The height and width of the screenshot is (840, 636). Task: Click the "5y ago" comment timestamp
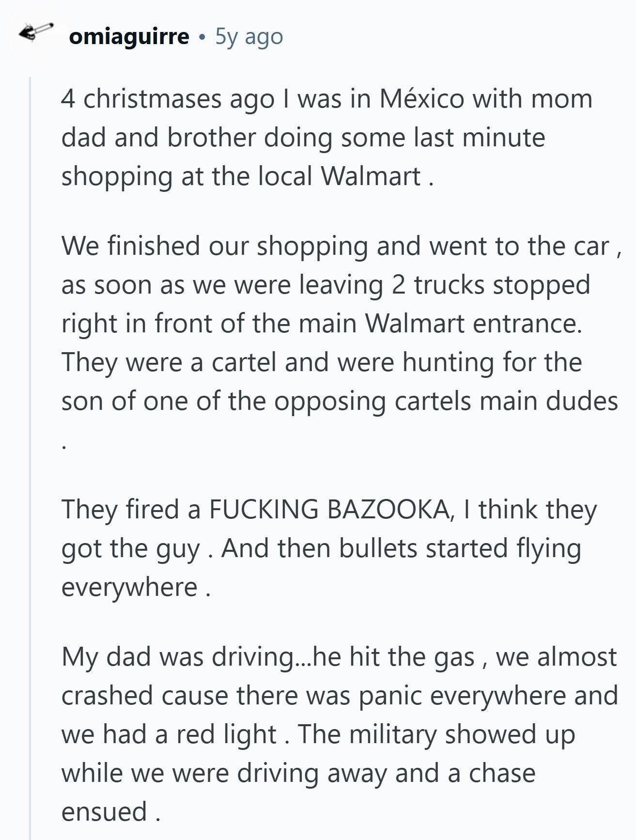[x=249, y=37]
